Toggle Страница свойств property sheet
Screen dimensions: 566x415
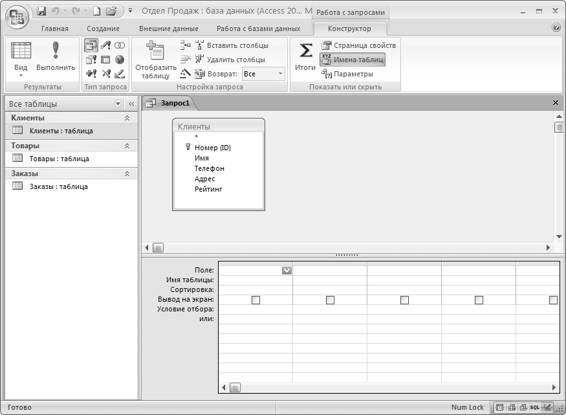coord(358,45)
